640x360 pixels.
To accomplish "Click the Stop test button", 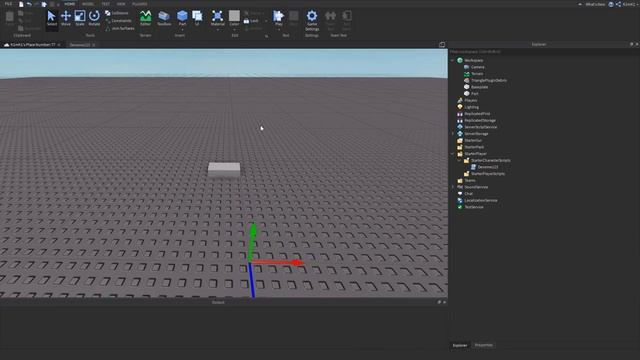I will pos(293,18).
